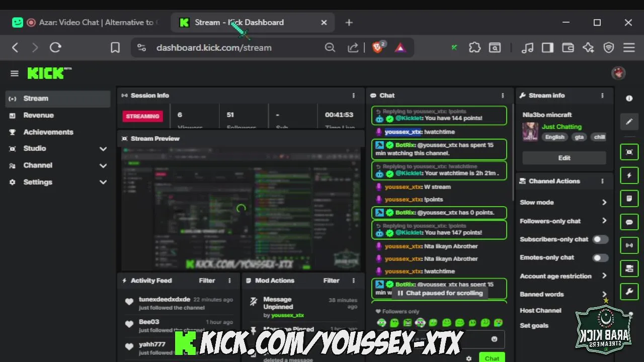
Task: Expand the Channel menu chevron
Action: (103, 165)
